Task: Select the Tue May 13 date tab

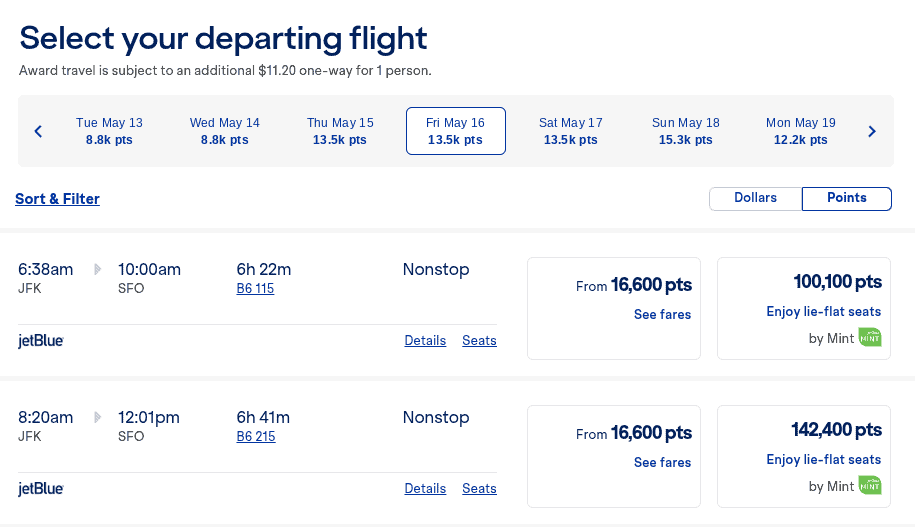Action: tap(109, 131)
